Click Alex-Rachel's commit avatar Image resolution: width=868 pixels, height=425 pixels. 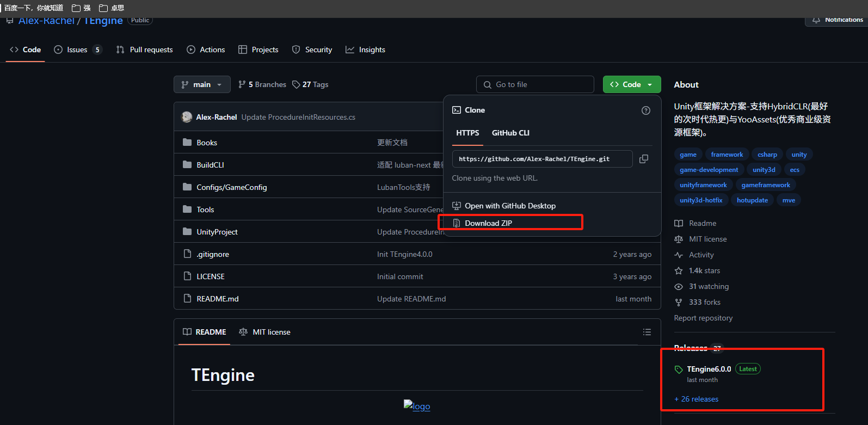pos(187,117)
